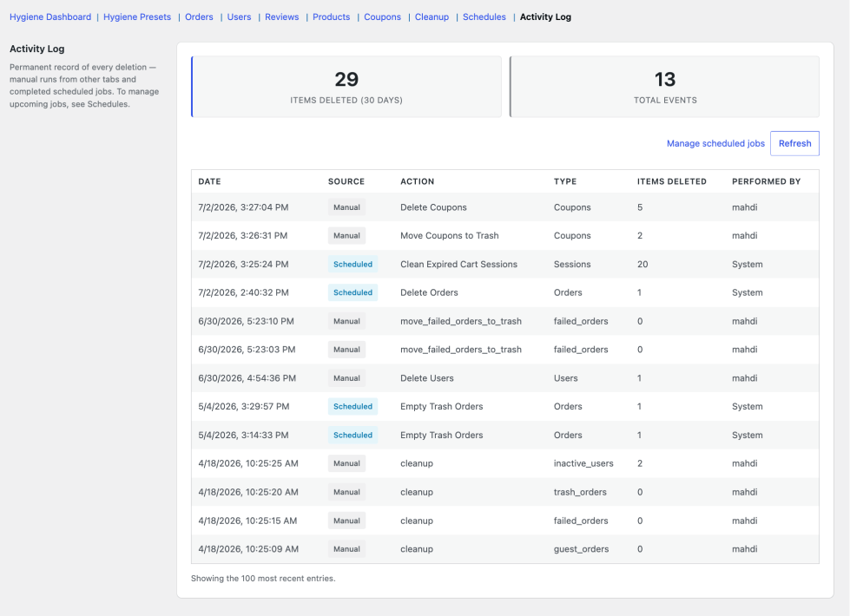The width and height of the screenshot is (850, 616).
Task: Select the 4/18/2026, 10:25:09 AM date cell
Action: pos(248,549)
